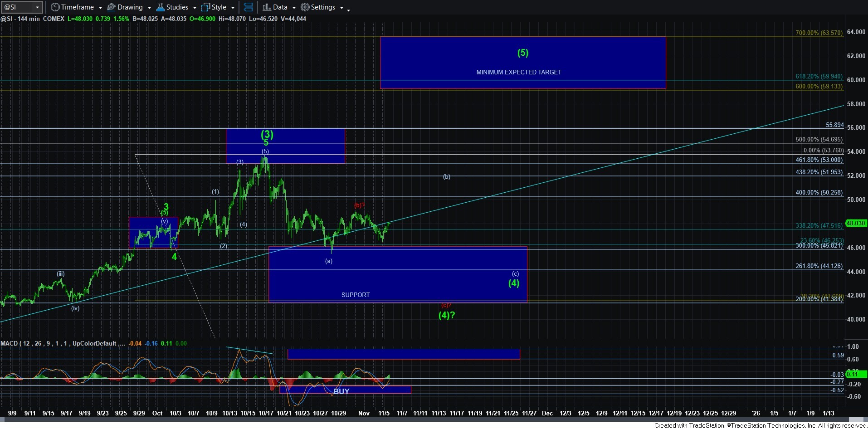The image size is (868, 429).
Task: Click the Timeframe clock icon
Action: pyautogui.click(x=55, y=7)
